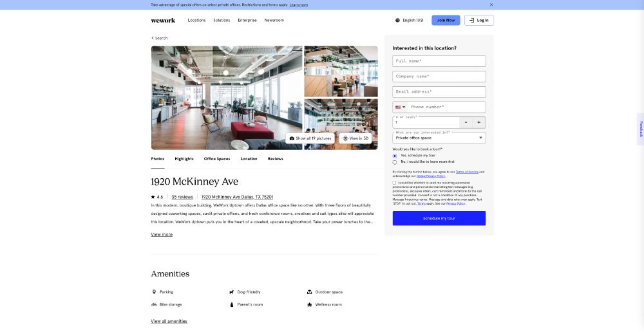644x332 pixels.
Task: Click the Join Now button
Action: coord(446,20)
